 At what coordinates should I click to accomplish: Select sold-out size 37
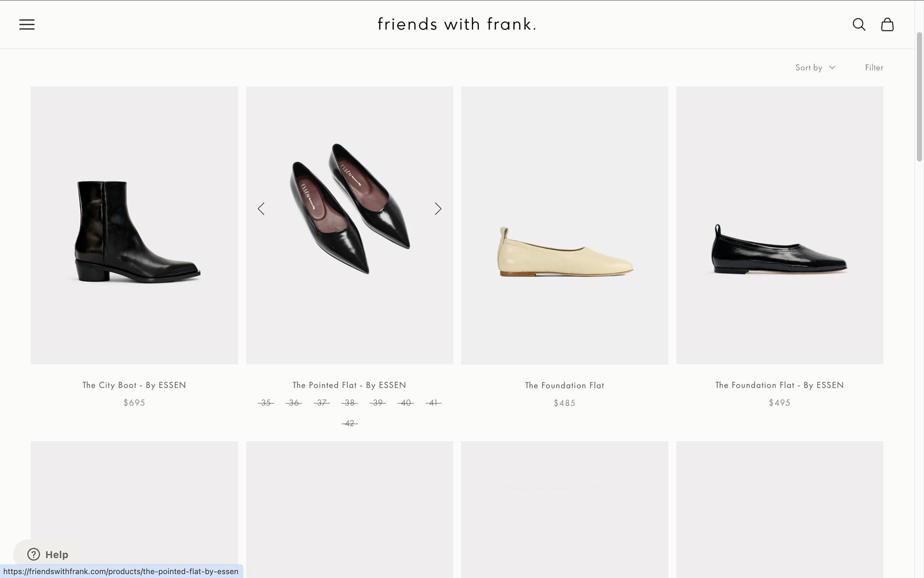(321, 403)
